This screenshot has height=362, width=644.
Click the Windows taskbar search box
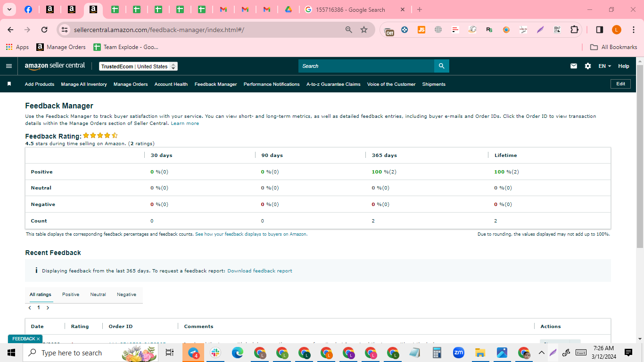coord(91,353)
